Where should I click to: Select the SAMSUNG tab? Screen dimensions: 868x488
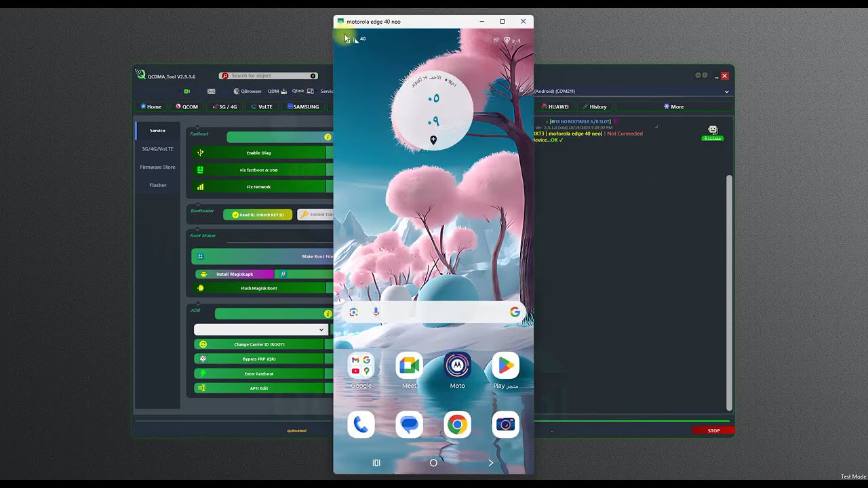tap(303, 106)
